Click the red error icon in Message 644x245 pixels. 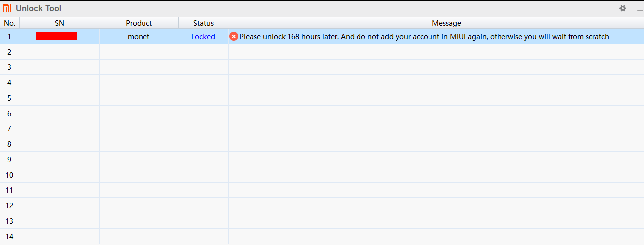coord(234,36)
